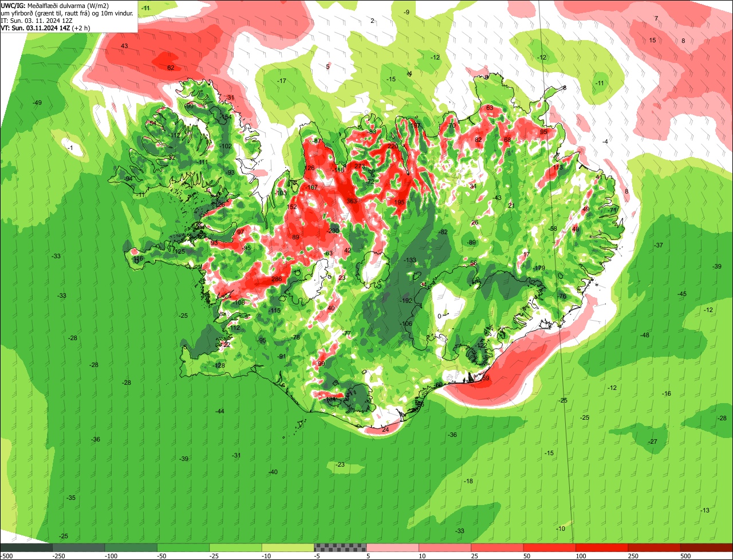The height and width of the screenshot is (560, 733).
Task: Select the darkest red swatch right of 500
Action: (707, 547)
